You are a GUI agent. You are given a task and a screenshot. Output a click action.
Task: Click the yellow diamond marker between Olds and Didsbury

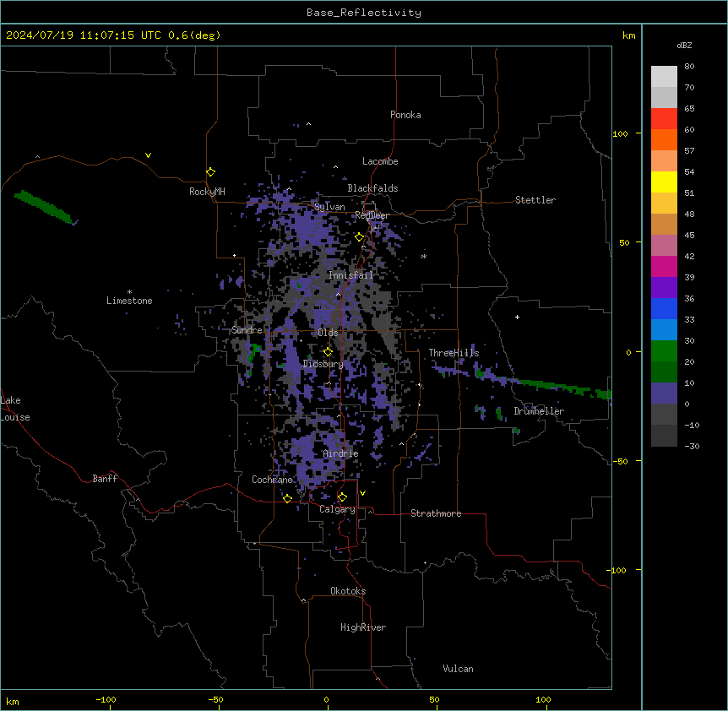point(328,352)
